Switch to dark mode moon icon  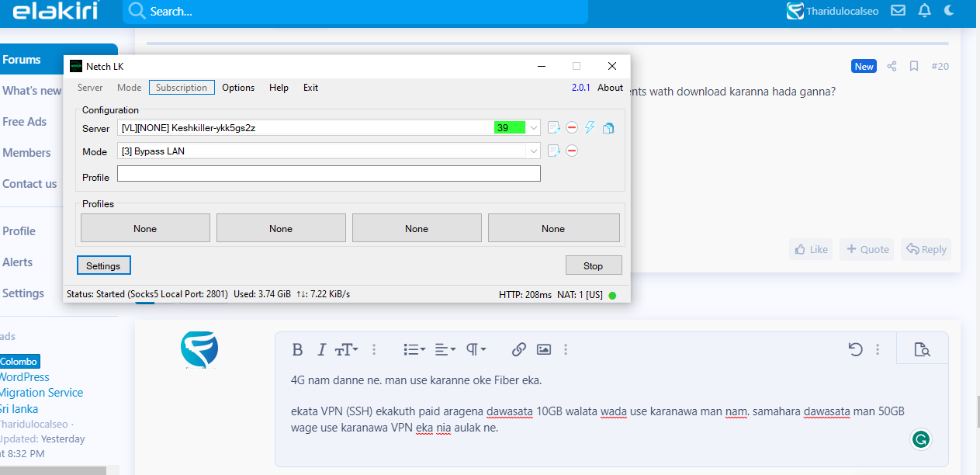coord(950,11)
